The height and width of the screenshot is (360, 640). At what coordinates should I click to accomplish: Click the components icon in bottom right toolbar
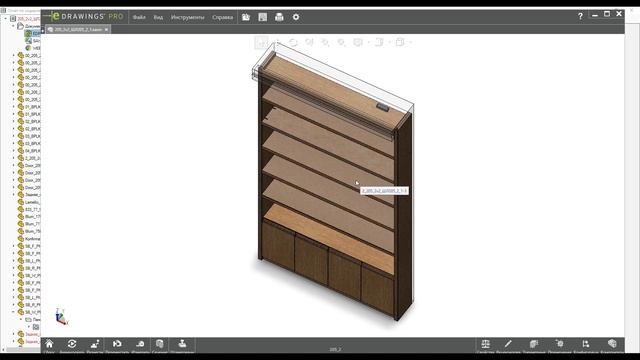[534, 344]
